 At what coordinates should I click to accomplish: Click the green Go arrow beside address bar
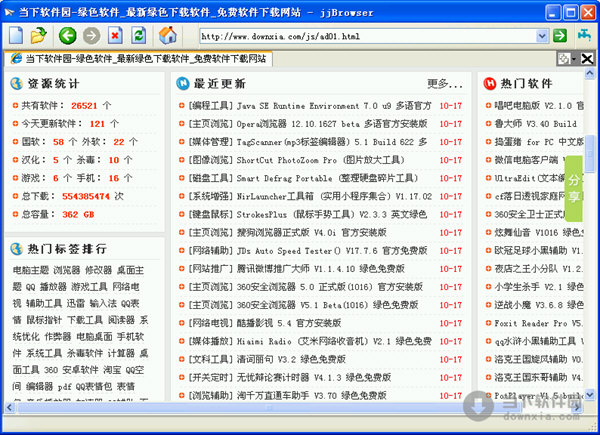560,36
